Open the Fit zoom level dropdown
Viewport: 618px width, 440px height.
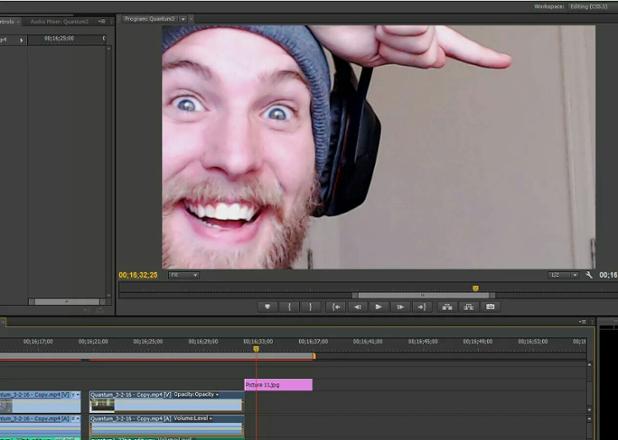coord(184,275)
